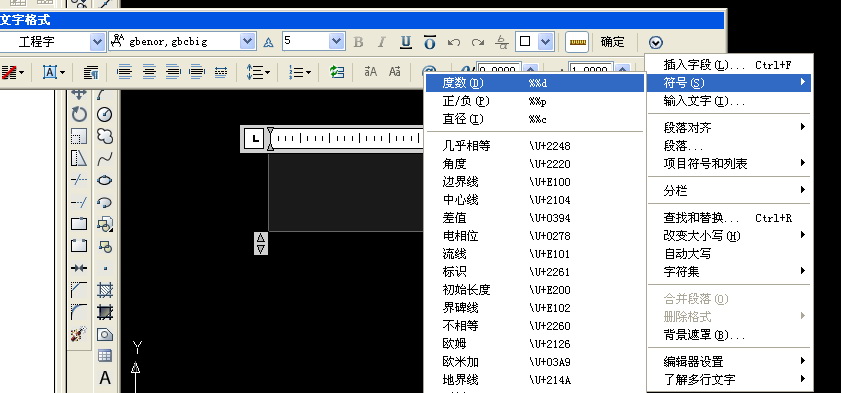Viewport: 841px width, 393px height.
Task: Select the Spline tool
Action: tap(105, 158)
